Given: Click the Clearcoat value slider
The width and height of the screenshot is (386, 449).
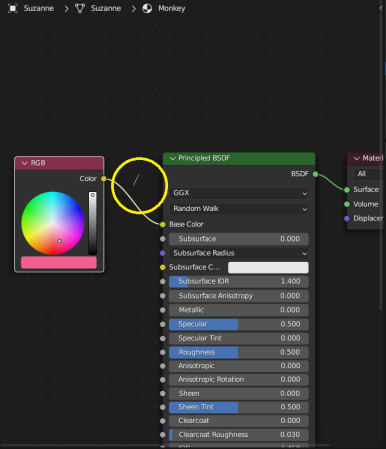Looking at the screenshot, I should 239,421.
